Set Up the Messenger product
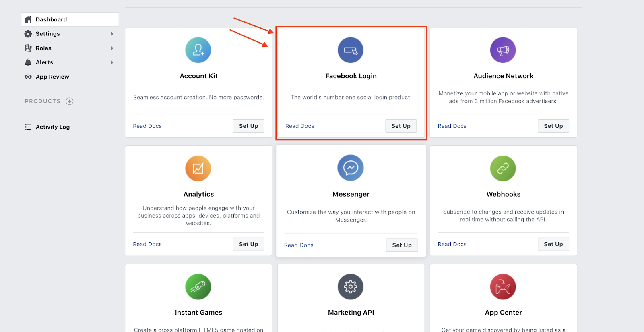Image resolution: width=644 pixels, height=332 pixels. pos(402,245)
